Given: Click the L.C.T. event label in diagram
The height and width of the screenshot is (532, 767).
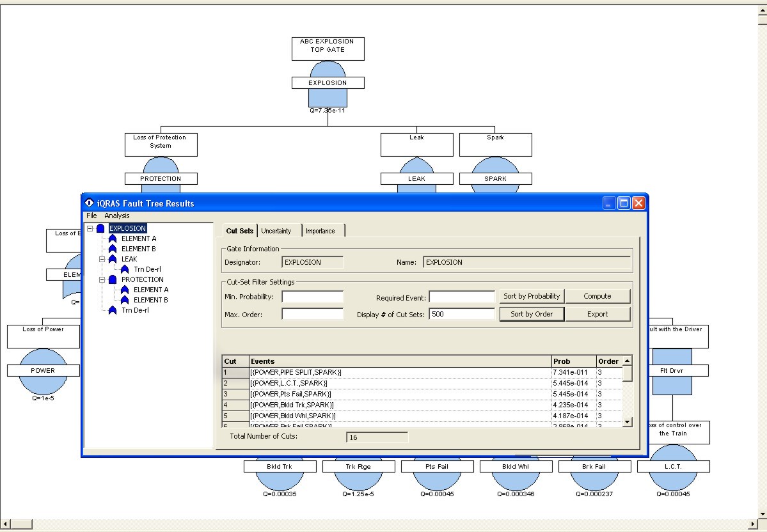Looking at the screenshot, I should 673,467.
